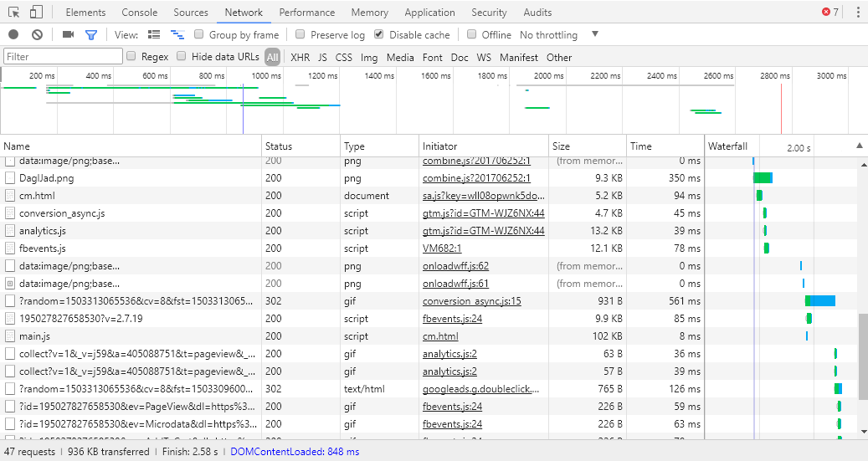Viewport: 868px width, 461px height.
Task: Filter requests by XHR type
Action: point(300,57)
